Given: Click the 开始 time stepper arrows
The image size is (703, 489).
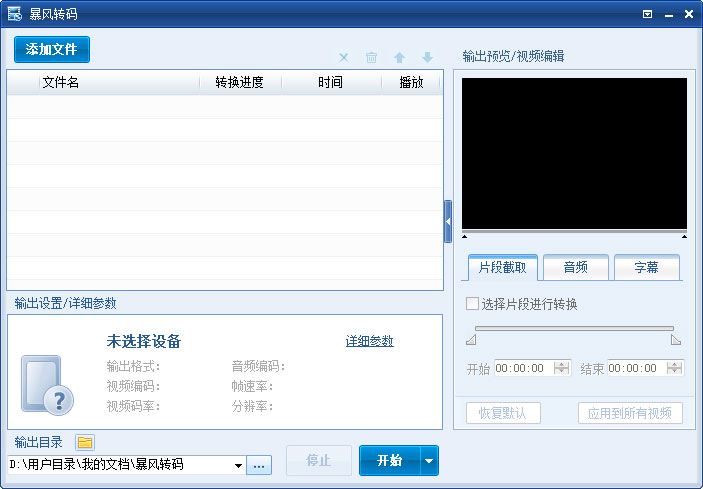Looking at the screenshot, I should tap(561, 368).
